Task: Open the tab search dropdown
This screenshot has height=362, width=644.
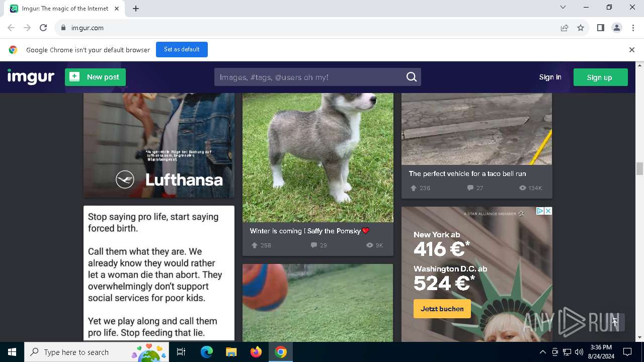Action: 563,7
